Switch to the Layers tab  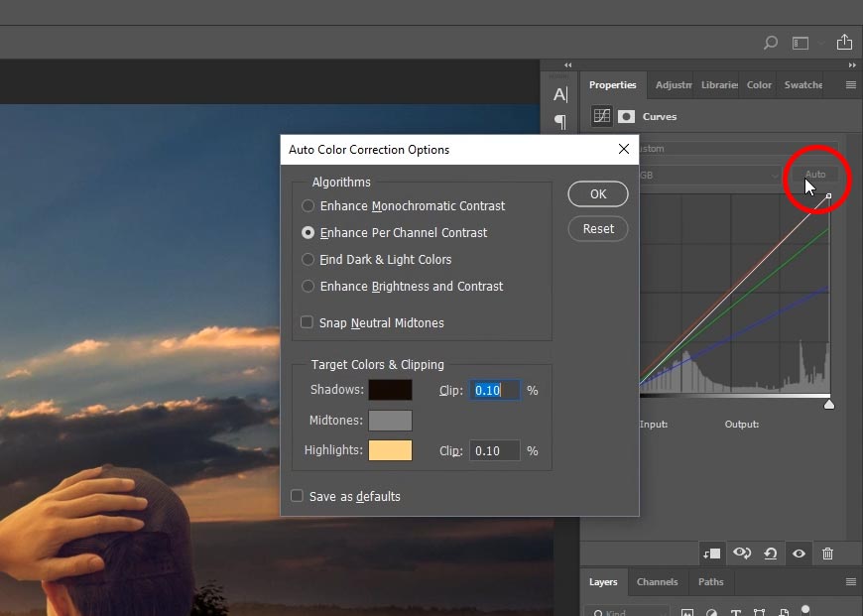(603, 582)
